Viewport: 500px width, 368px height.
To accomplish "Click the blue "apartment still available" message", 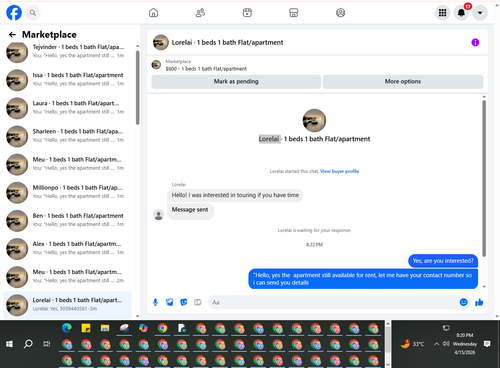I will pos(363,279).
